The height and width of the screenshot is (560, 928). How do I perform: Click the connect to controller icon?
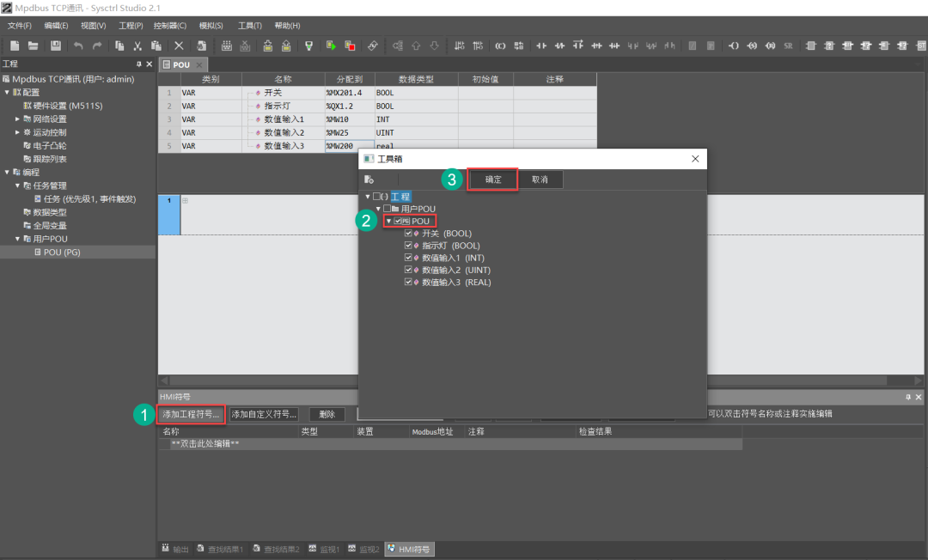coord(226,46)
